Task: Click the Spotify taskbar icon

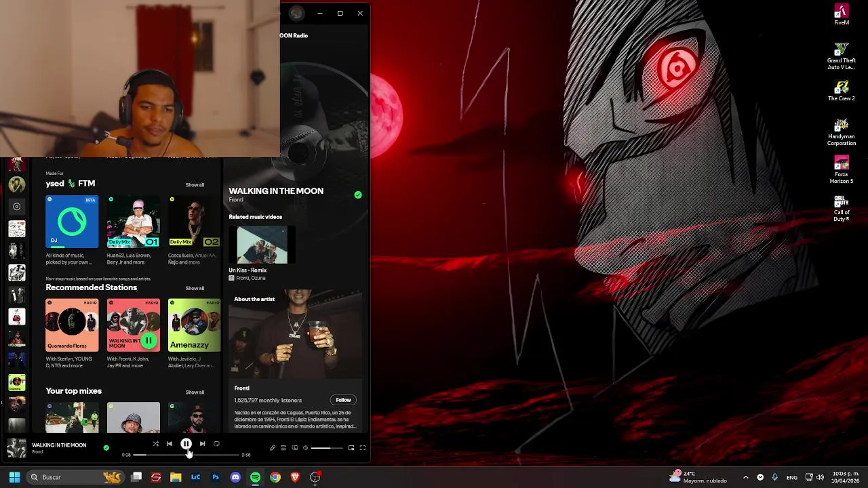Action: pyautogui.click(x=255, y=477)
